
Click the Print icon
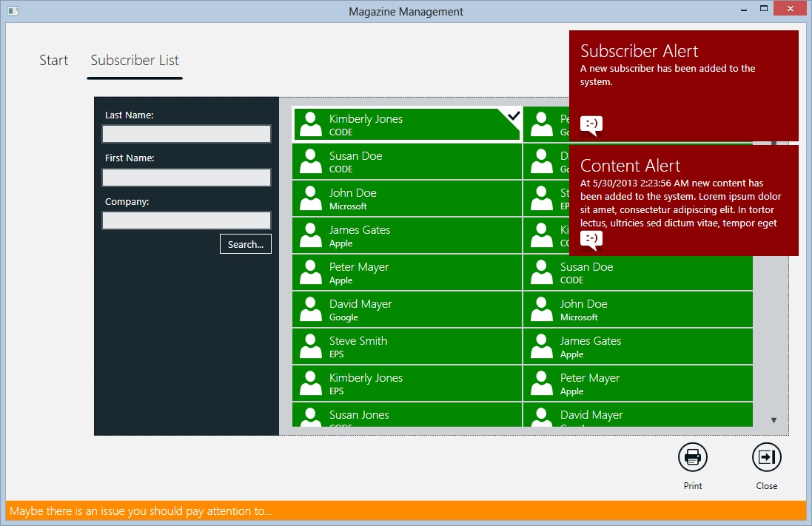pos(693,457)
